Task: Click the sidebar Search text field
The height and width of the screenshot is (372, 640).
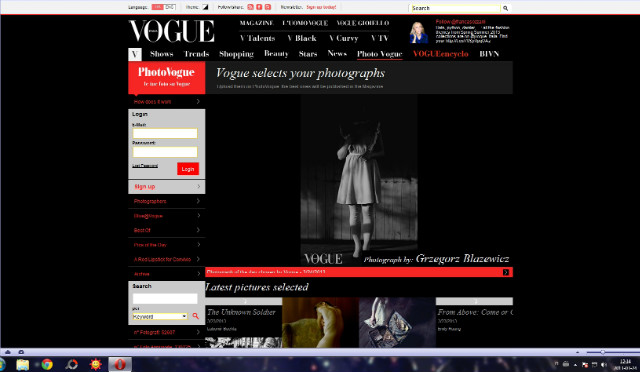Action: (x=165, y=298)
